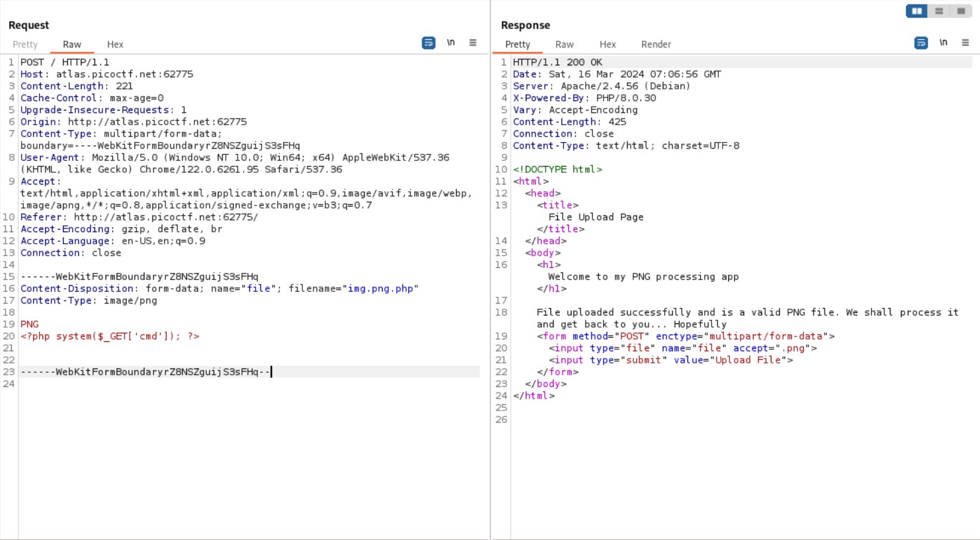Click the Upgrade-Insecure-Requests header line
This screenshot has height=540, width=980.
[103, 110]
